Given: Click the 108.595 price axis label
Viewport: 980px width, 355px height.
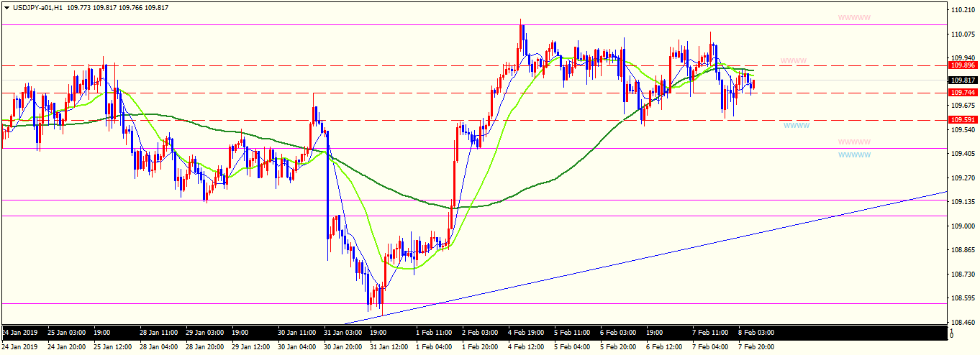Looking at the screenshot, I should click(963, 298).
